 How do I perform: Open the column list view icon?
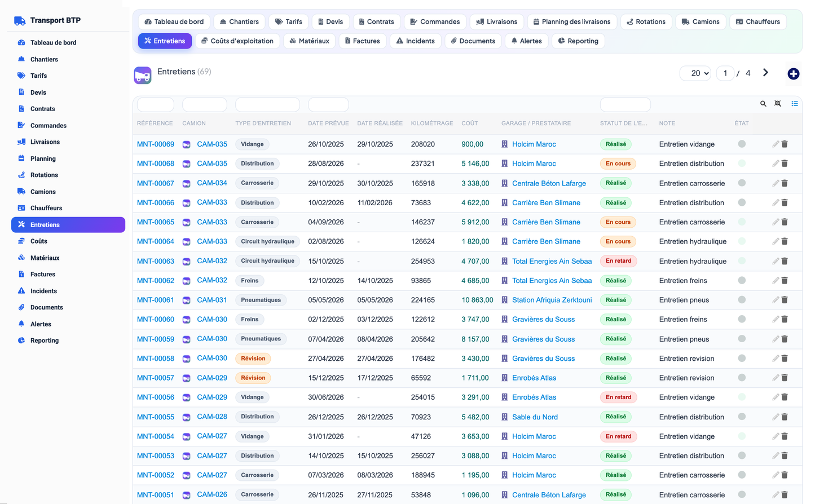794,104
